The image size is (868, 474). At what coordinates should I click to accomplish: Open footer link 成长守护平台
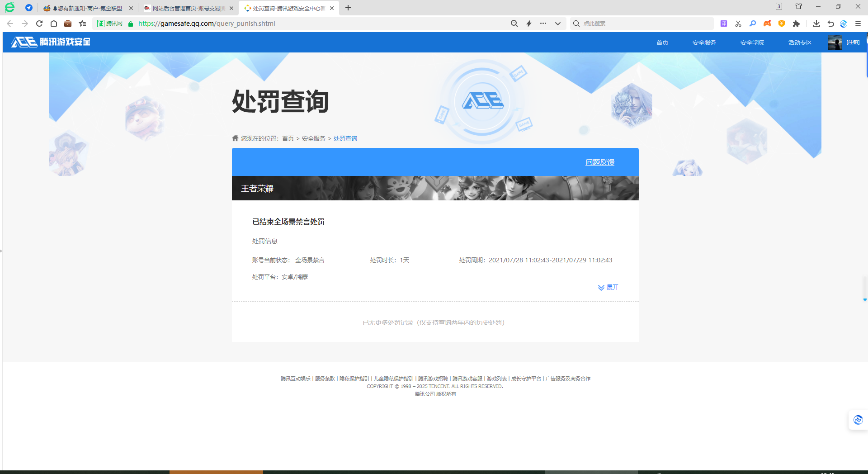point(526,379)
